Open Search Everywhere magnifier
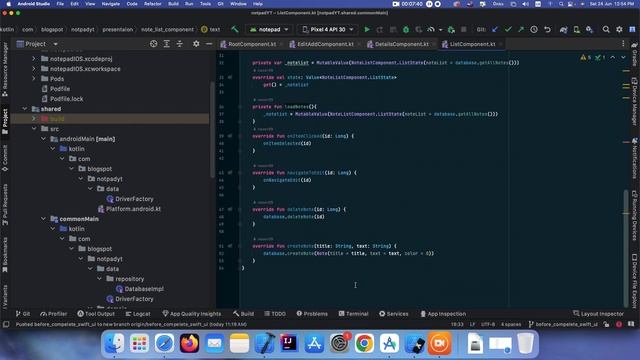Viewport: 640px width, 360px height. pyautogui.click(x=606, y=29)
